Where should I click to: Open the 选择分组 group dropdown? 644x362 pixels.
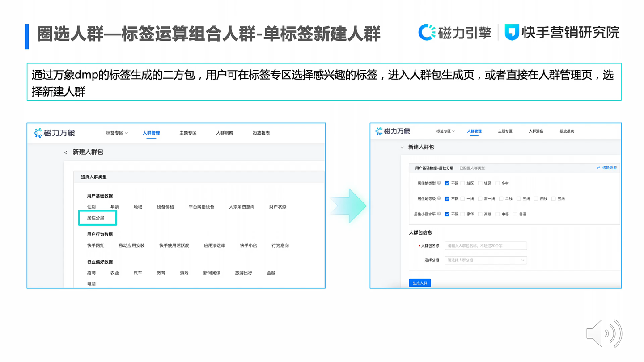[486, 260]
